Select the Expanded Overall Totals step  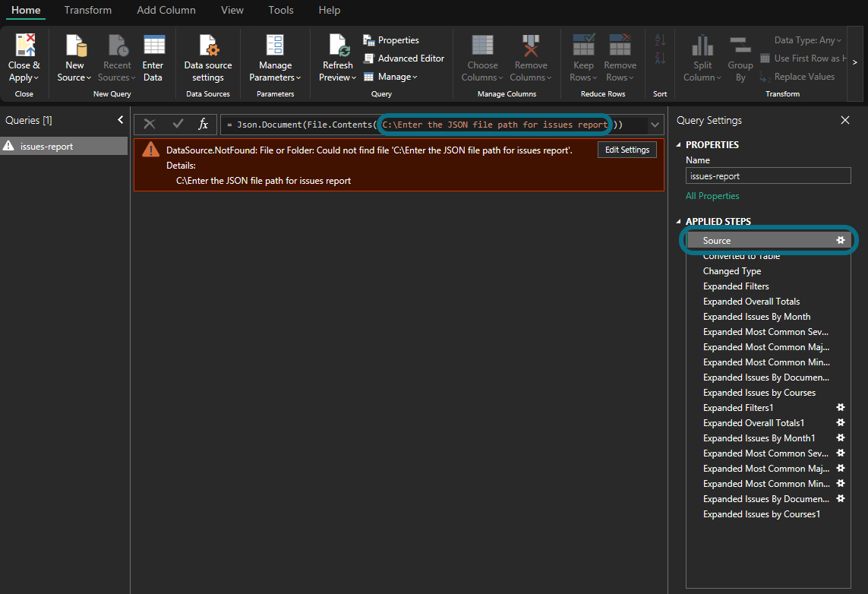[769, 301]
